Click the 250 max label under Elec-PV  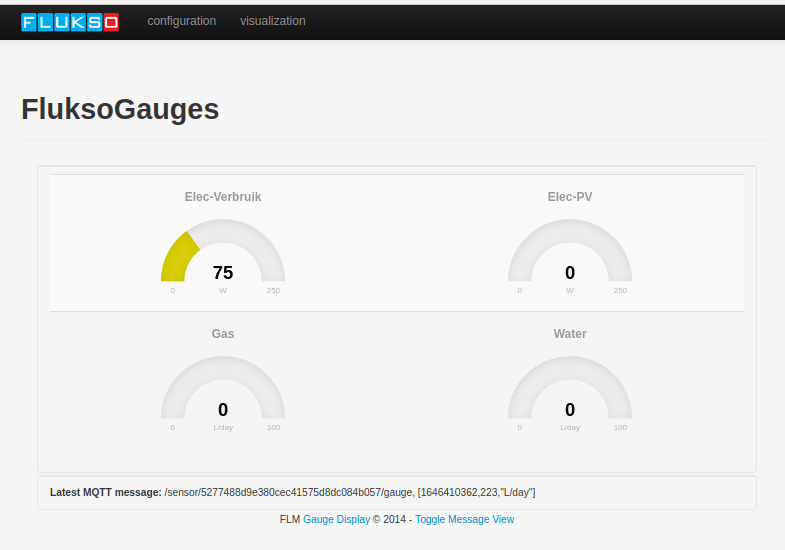(x=620, y=291)
